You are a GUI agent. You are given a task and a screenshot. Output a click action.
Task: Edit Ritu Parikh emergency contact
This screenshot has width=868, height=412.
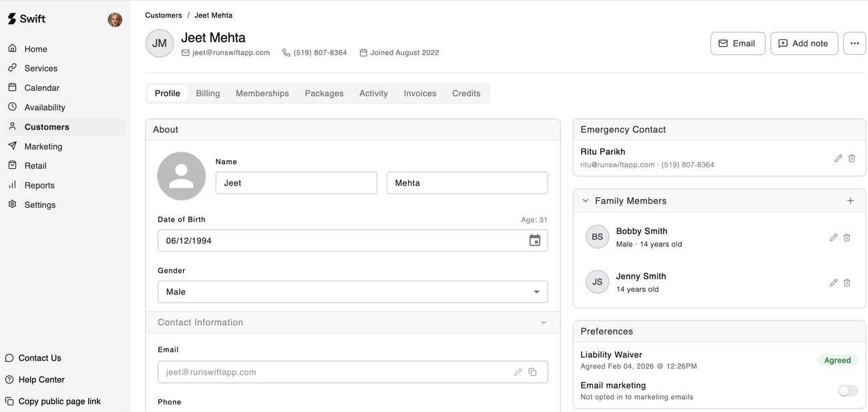point(838,158)
